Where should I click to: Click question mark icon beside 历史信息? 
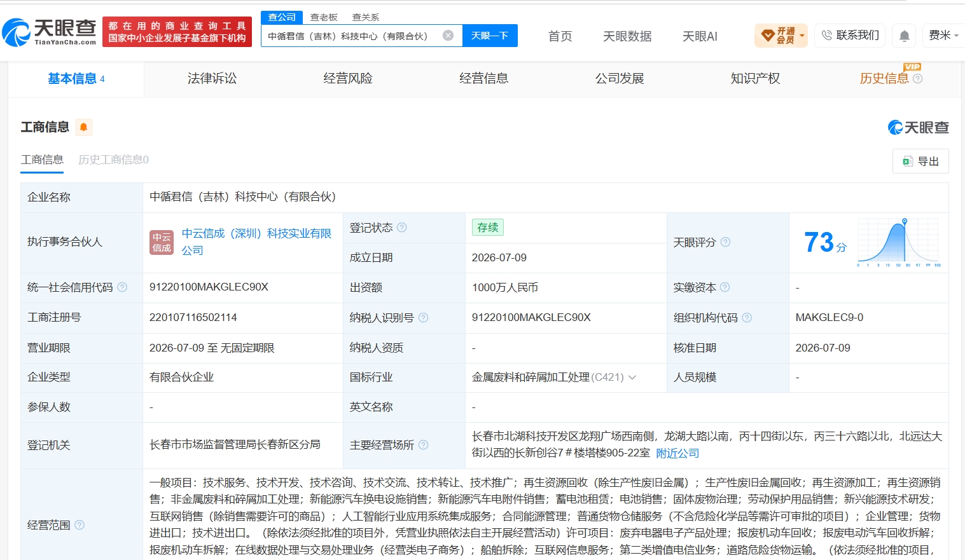click(x=917, y=79)
